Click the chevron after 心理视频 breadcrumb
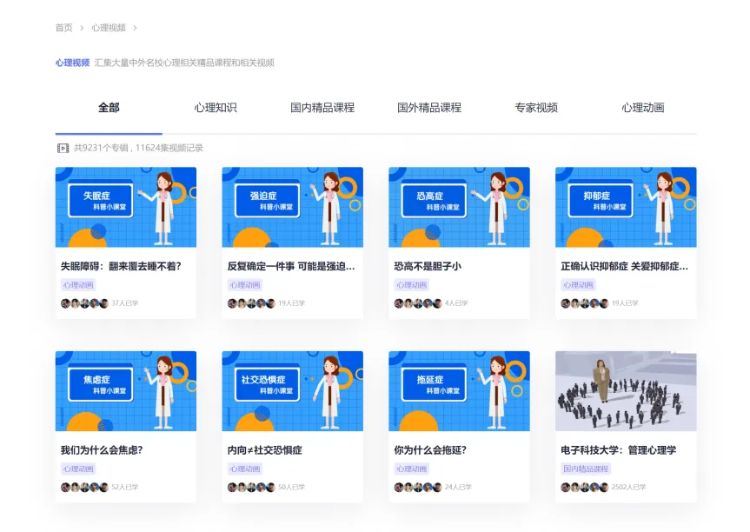 tap(135, 28)
